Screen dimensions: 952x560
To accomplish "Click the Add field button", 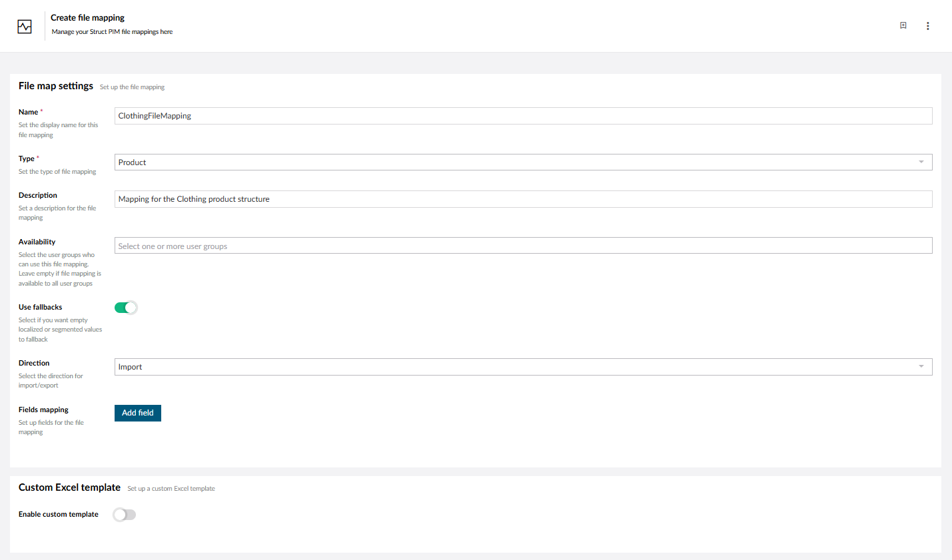I will 138,414.
